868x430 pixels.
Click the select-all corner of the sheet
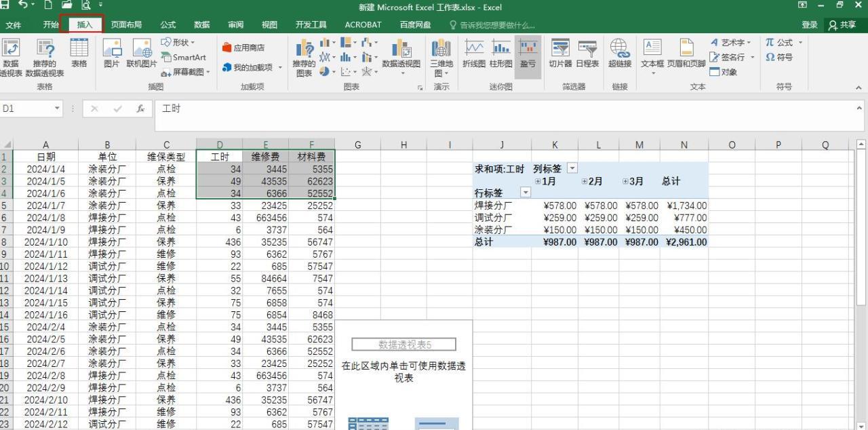[x=6, y=144]
